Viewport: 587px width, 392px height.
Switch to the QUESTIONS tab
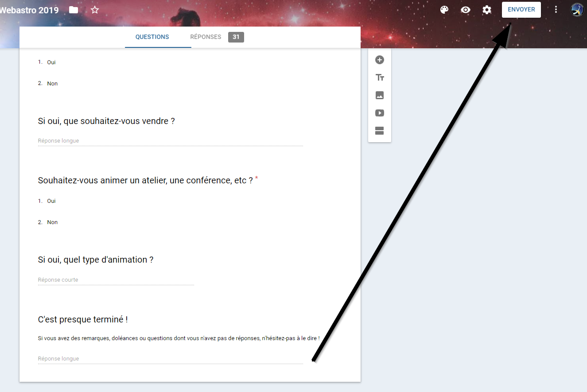tap(152, 37)
